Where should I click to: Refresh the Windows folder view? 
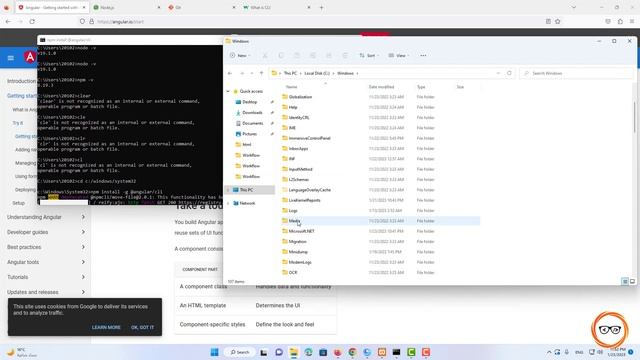pos(509,73)
